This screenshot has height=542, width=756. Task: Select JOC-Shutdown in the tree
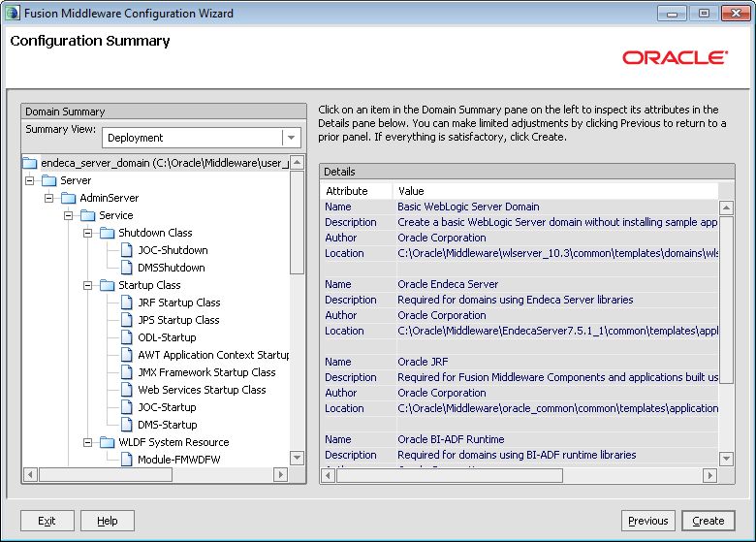click(x=173, y=250)
